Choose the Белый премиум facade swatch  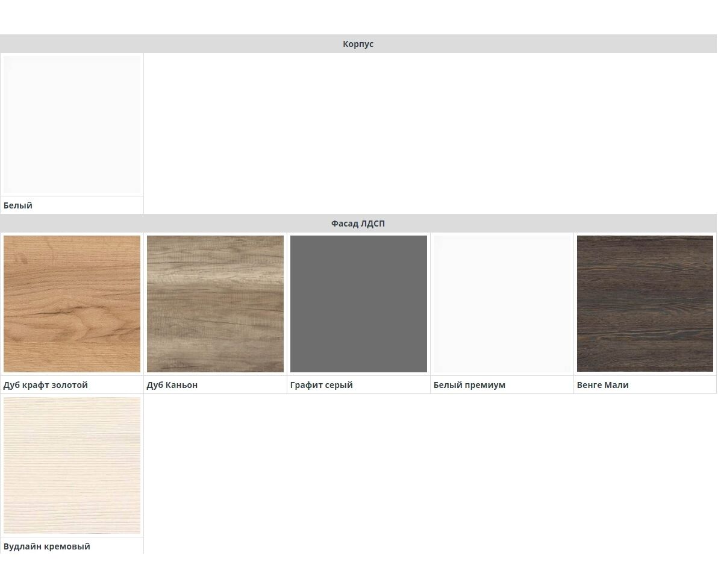502,304
